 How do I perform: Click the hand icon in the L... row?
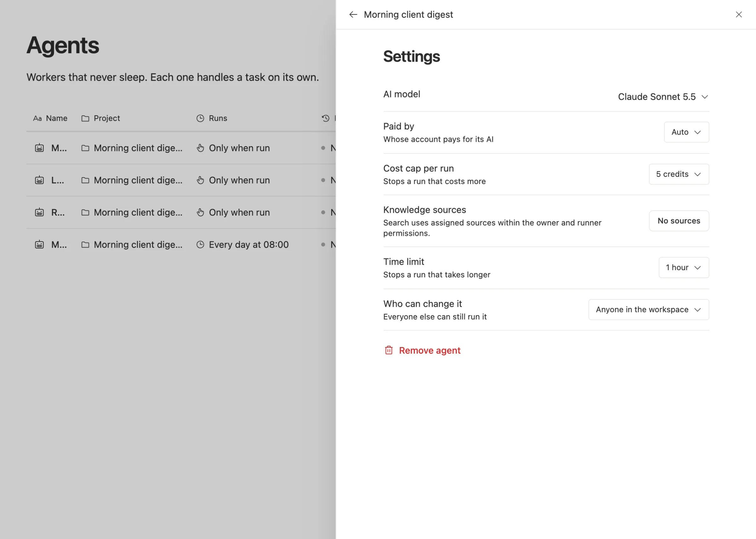click(x=200, y=180)
